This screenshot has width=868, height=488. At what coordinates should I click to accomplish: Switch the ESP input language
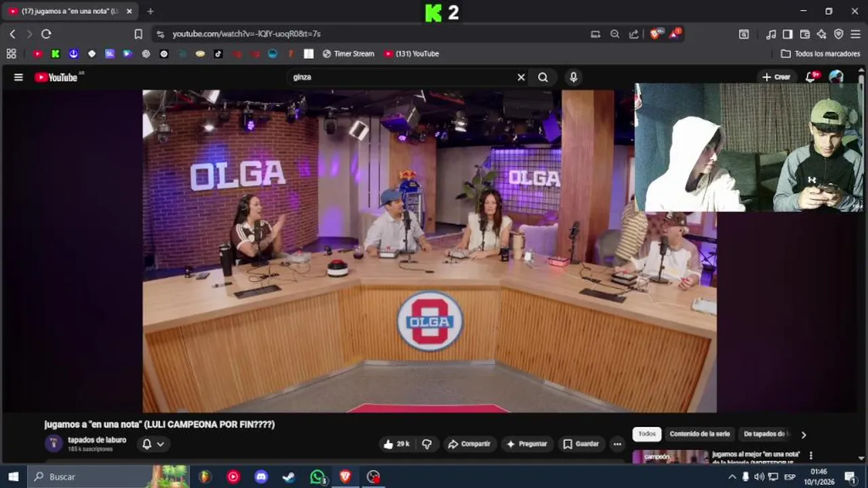click(x=789, y=476)
